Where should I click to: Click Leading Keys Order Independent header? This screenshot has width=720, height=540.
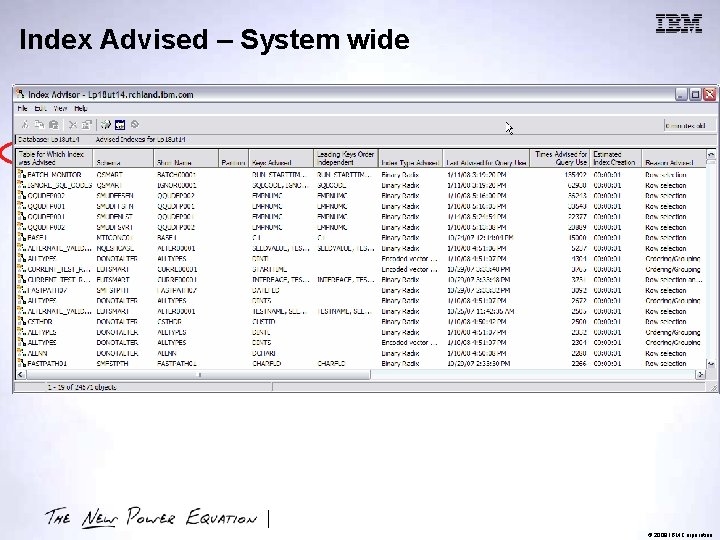346,158
